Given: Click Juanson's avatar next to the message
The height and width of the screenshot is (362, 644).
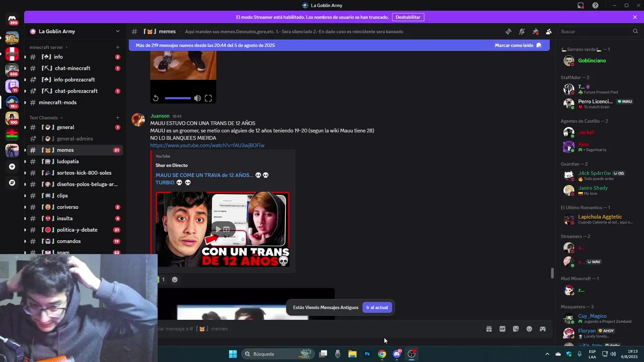Looking at the screenshot, I should coord(138,120).
